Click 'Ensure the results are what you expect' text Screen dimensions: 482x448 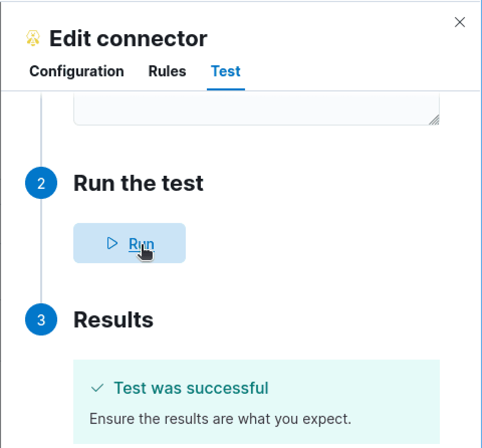(x=220, y=419)
